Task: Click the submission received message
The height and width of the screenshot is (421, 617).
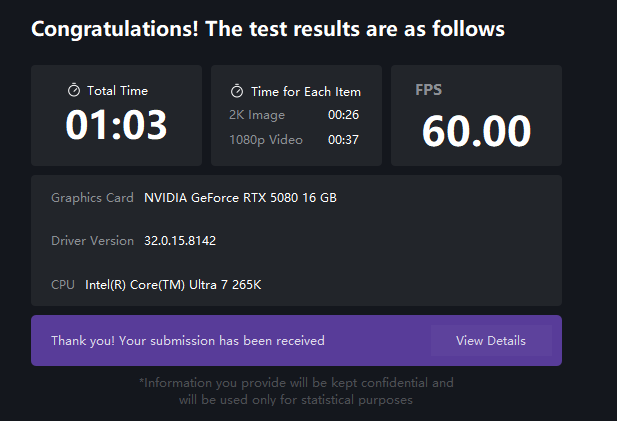Action: coord(187,341)
